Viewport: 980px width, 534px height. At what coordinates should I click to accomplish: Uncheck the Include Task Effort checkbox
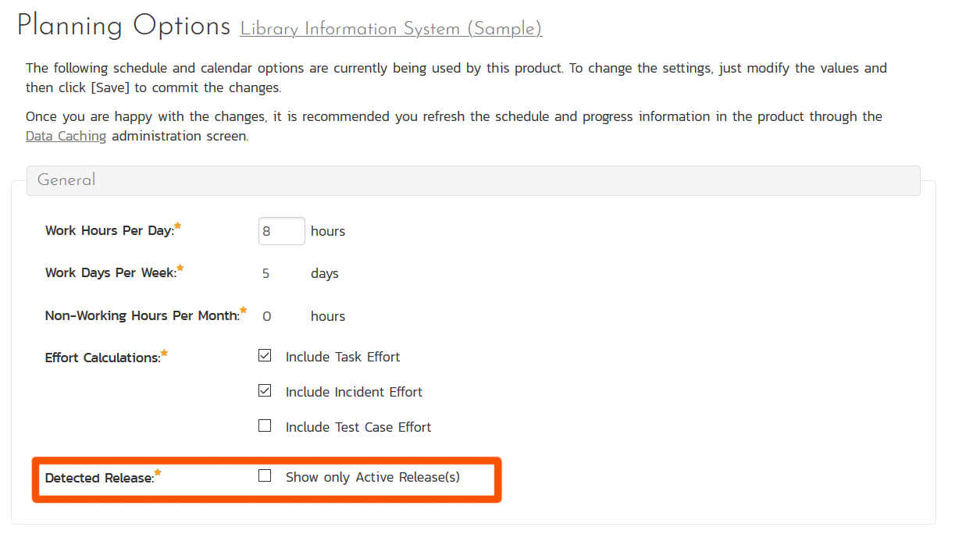265,356
